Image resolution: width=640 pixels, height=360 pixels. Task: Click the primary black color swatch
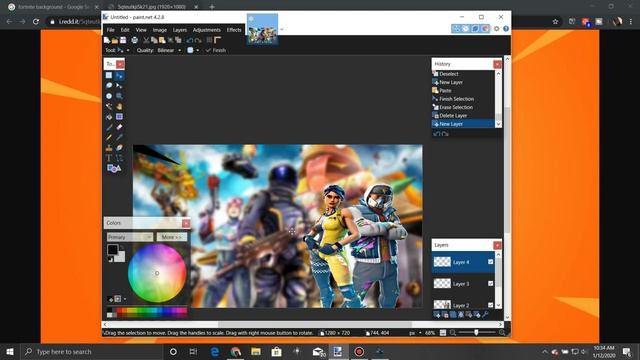click(112, 250)
